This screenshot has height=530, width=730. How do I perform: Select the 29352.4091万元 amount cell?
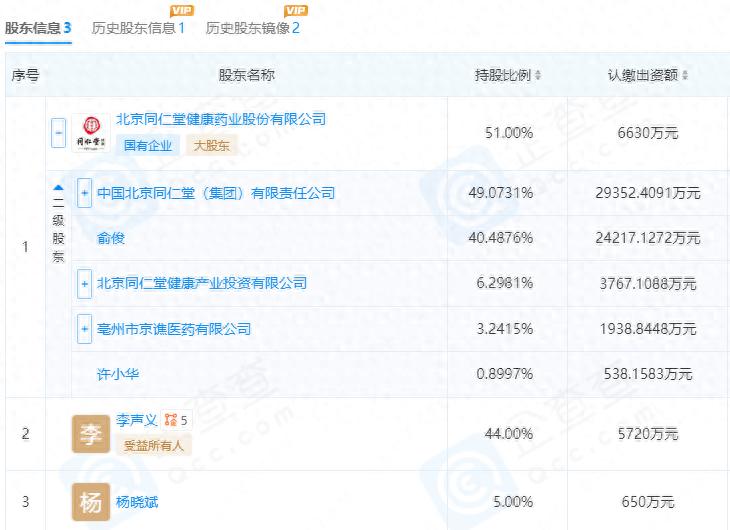(x=648, y=193)
